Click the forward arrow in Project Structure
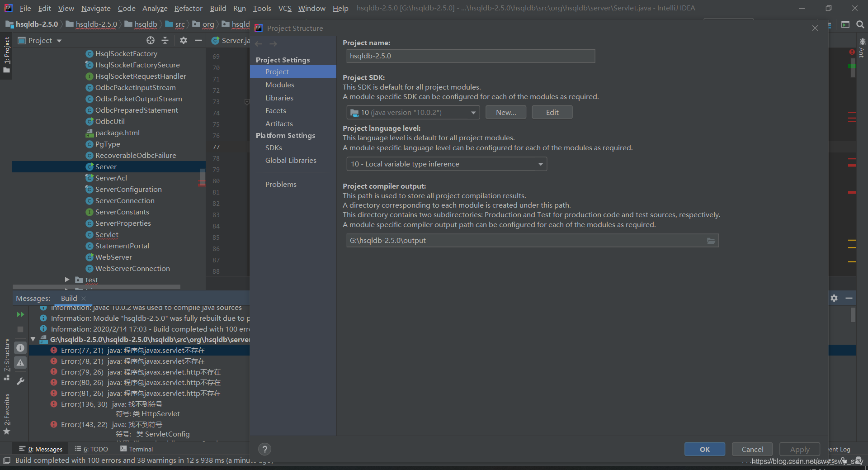The image size is (868, 470). pyautogui.click(x=273, y=44)
